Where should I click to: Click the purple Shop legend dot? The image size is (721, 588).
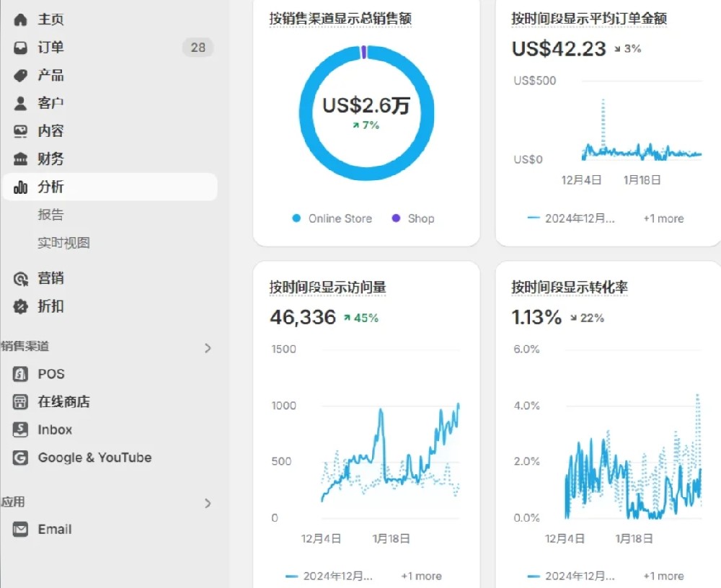[396, 218]
